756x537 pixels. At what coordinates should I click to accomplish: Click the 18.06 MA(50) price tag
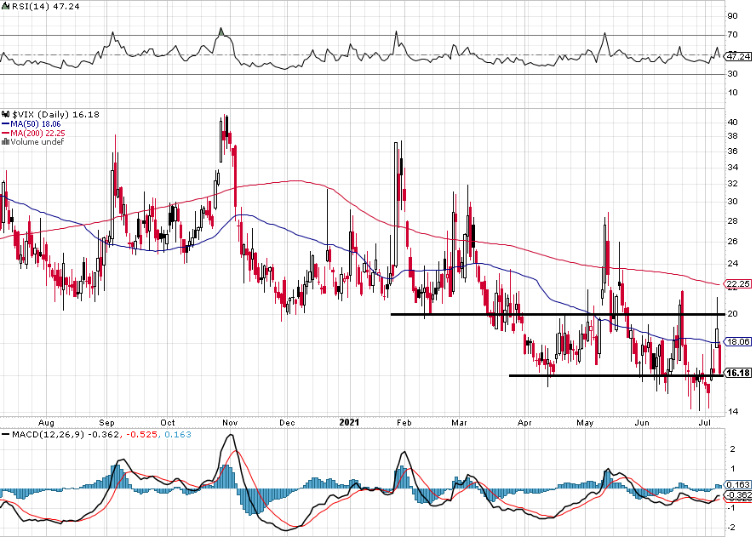click(x=738, y=341)
